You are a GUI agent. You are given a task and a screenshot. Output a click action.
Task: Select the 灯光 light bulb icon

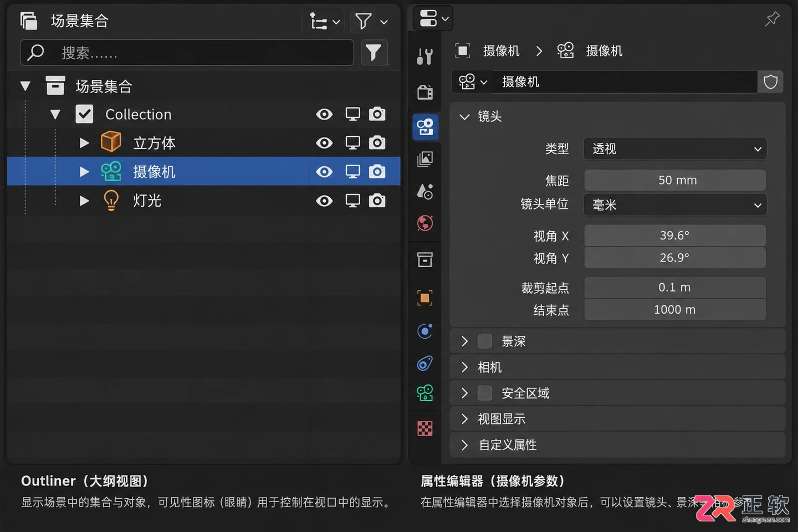[x=111, y=200]
